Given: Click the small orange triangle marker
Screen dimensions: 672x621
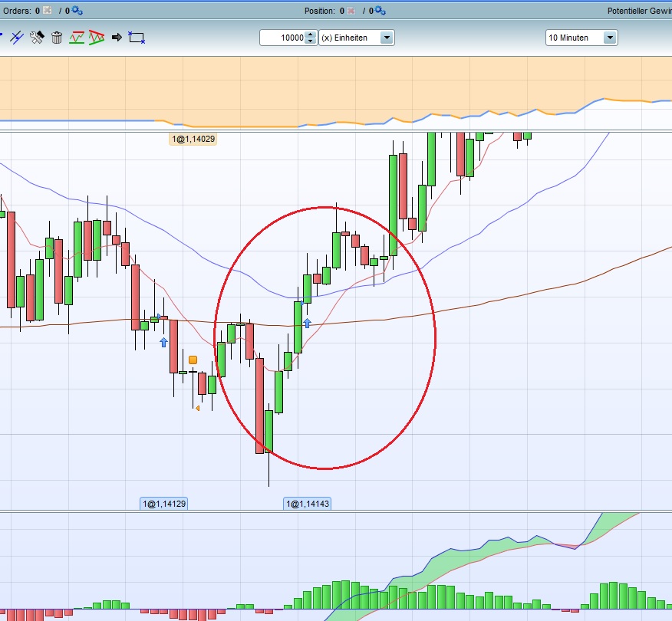Looking at the screenshot, I should (x=198, y=408).
